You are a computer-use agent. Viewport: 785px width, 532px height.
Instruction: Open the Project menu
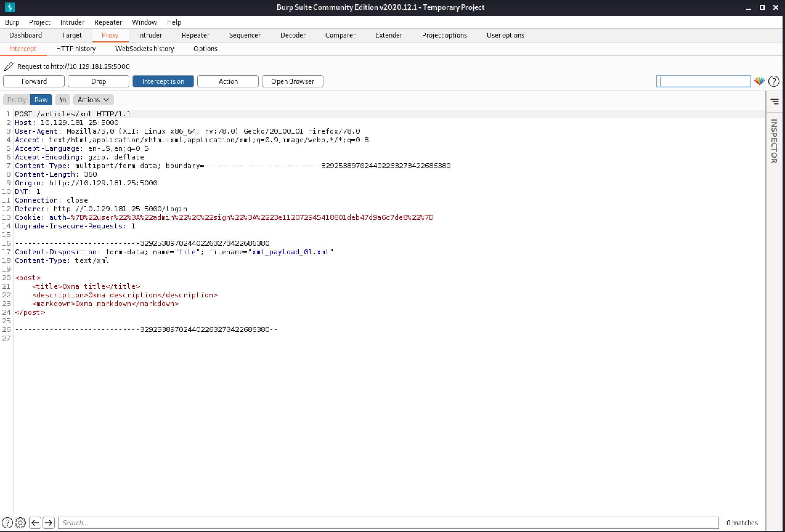click(39, 22)
